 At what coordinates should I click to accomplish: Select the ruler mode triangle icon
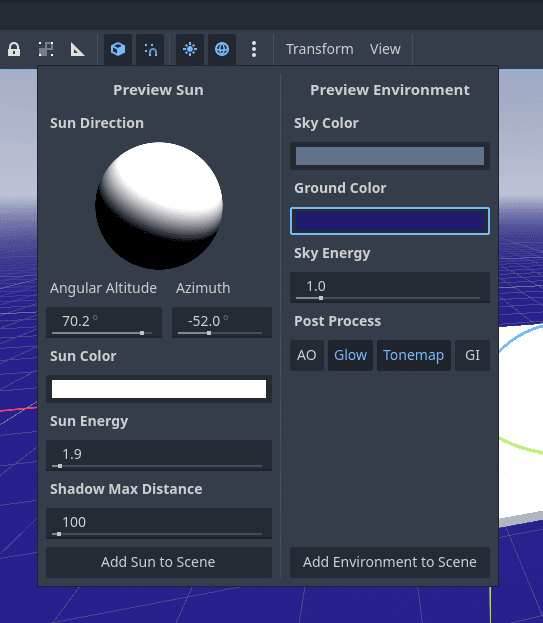tap(77, 50)
